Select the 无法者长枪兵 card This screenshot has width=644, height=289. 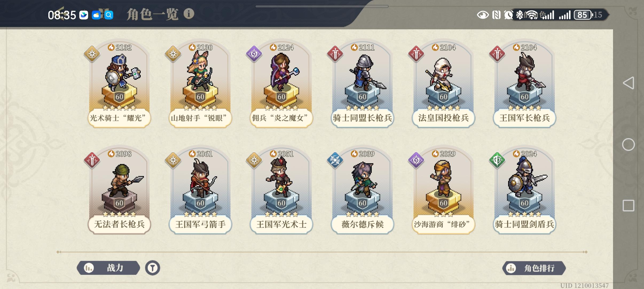(x=119, y=190)
